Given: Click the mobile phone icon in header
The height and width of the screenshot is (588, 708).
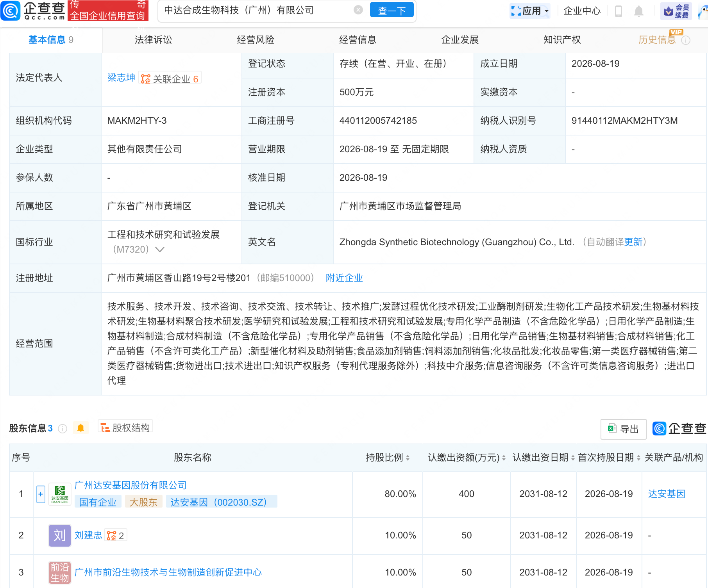Looking at the screenshot, I should coord(619,11).
